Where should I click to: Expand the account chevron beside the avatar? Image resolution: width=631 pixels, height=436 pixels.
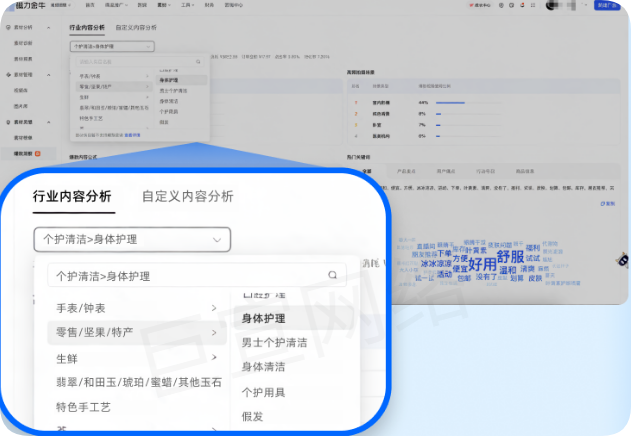pos(586,6)
